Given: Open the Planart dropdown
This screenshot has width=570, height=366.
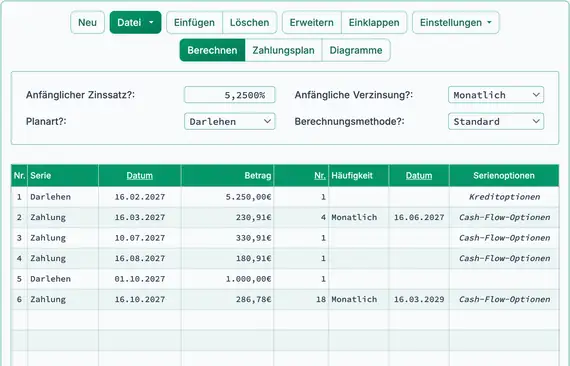Looking at the screenshot, I should pyautogui.click(x=230, y=121).
